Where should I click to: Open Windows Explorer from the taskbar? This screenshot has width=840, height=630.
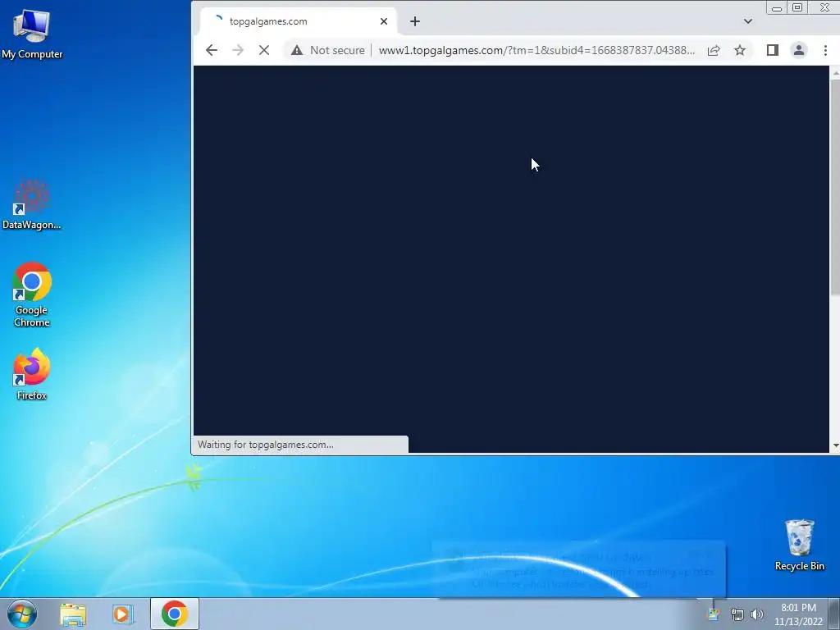(73, 614)
